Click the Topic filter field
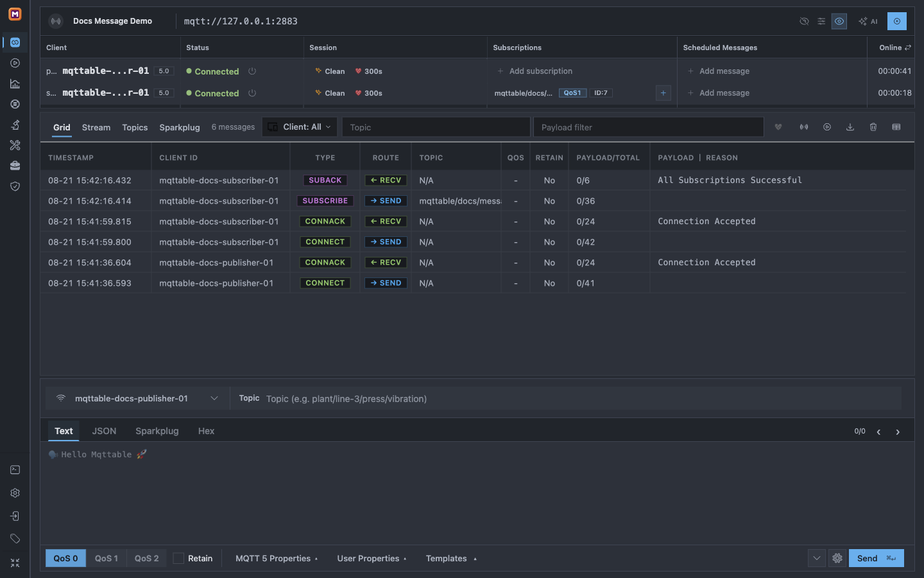Viewport: 924px width, 578px height. point(436,127)
